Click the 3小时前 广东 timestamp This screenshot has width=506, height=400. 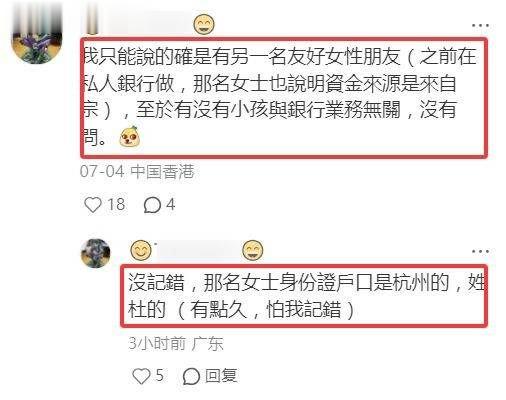pyautogui.click(x=176, y=343)
